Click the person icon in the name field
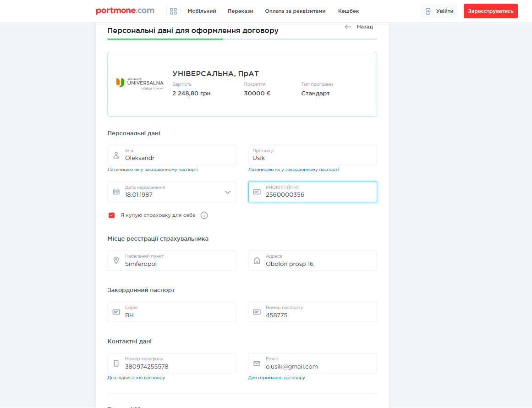Image resolution: width=532 pixels, height=408 pixels. 116,155
